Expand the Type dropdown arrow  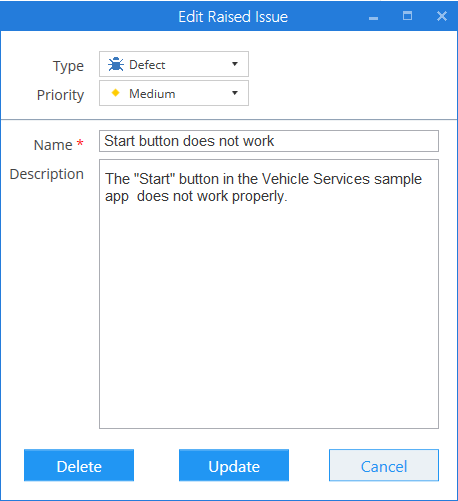(235, 64)
